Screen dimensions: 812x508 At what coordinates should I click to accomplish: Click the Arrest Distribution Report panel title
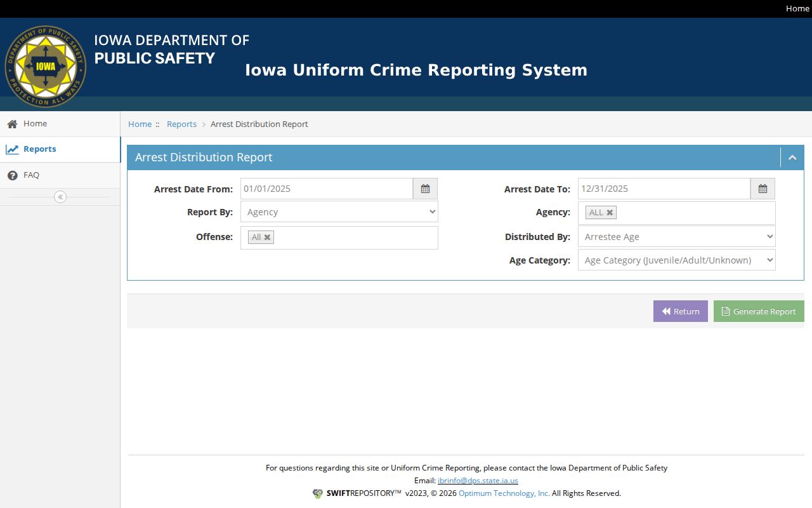pos(204,157)
